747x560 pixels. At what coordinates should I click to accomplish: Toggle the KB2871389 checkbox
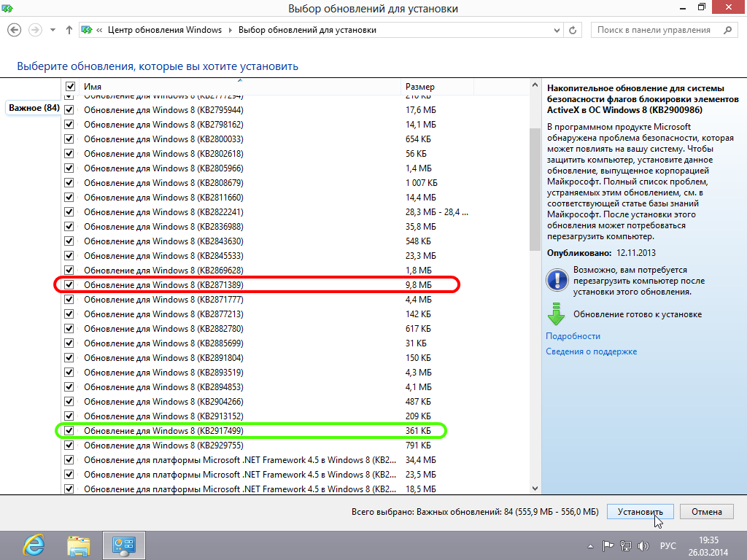(x=69, y=285)
